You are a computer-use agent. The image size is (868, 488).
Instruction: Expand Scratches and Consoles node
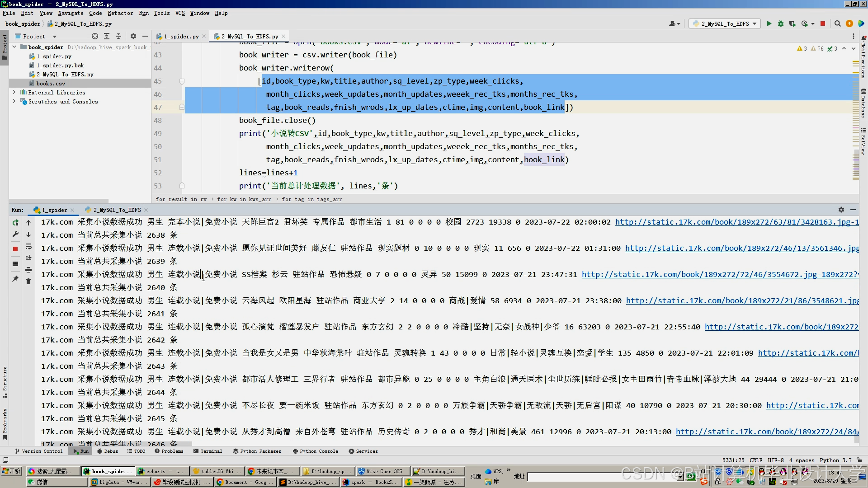pos(14,101)
